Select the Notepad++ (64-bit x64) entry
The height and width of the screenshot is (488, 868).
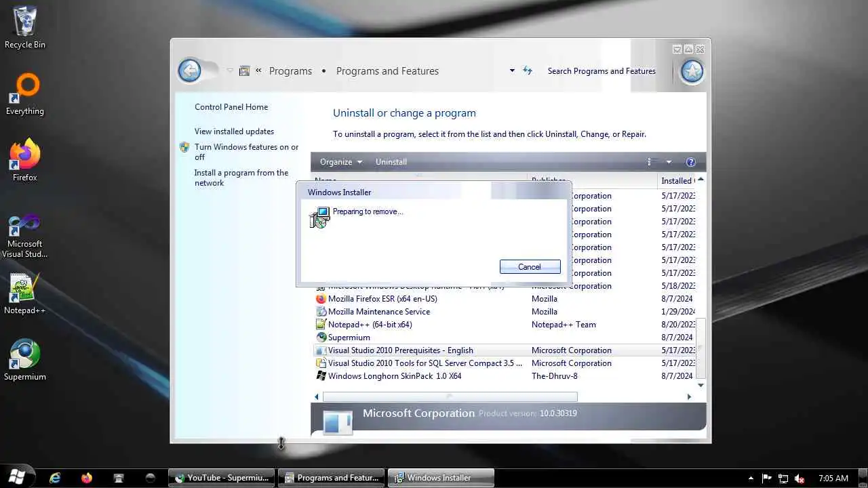point(504,325)
